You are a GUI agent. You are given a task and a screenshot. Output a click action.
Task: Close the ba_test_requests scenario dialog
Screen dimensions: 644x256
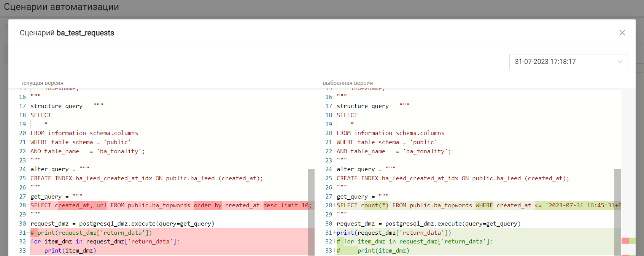pyautogui.click(x=622, y=33)
